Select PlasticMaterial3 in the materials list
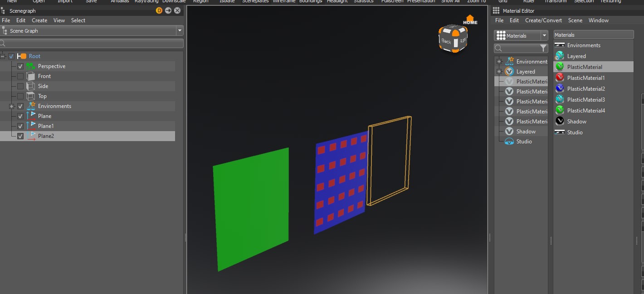The height and width of the screenshot is (294, 644). [x=587, y=99]
